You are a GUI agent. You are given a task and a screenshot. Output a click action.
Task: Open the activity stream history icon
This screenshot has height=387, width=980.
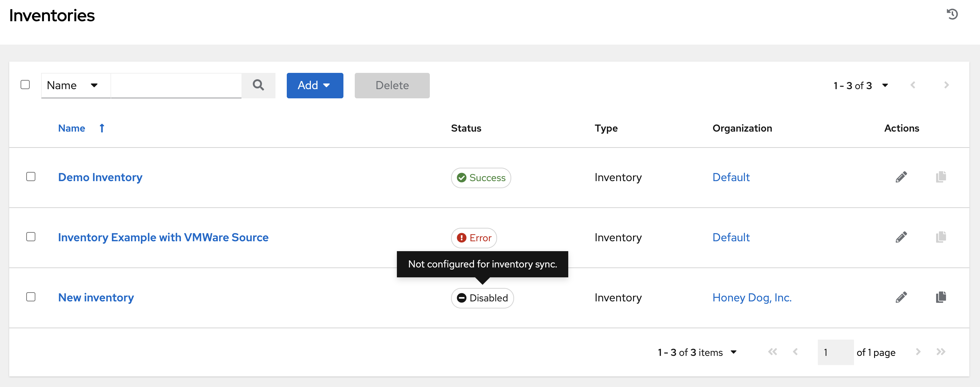click(952, 15)
